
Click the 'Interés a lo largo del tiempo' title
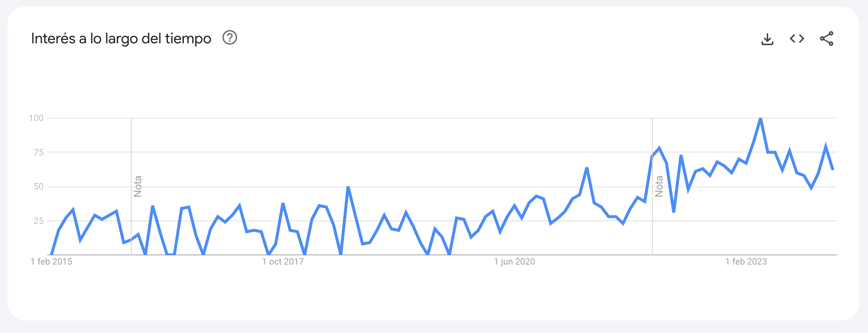click(x=121, y=38)
